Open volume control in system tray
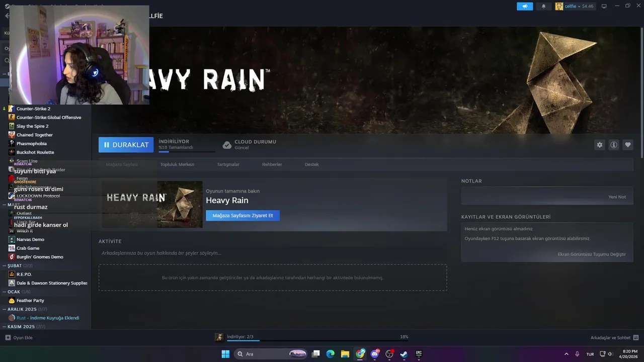The image size is (644, 362). tap(610, 354)
